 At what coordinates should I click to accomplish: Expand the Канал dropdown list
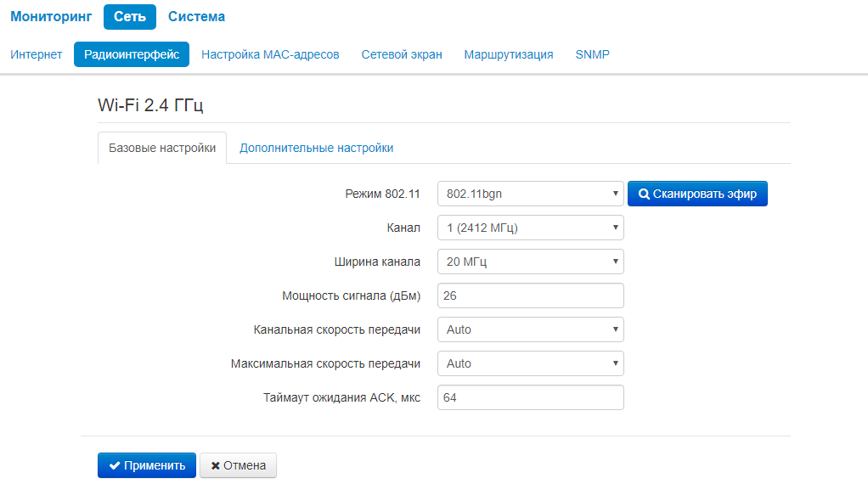point(530,228)
